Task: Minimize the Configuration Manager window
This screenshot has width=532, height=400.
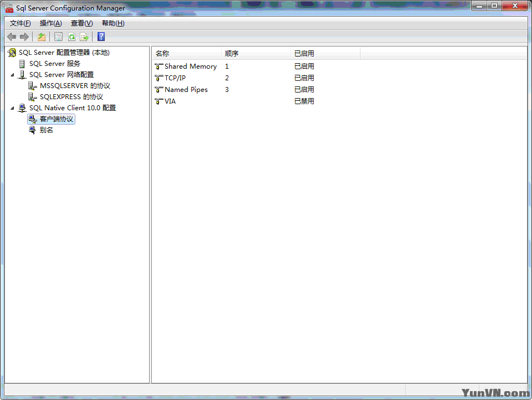Action: (x=479, y=6)
